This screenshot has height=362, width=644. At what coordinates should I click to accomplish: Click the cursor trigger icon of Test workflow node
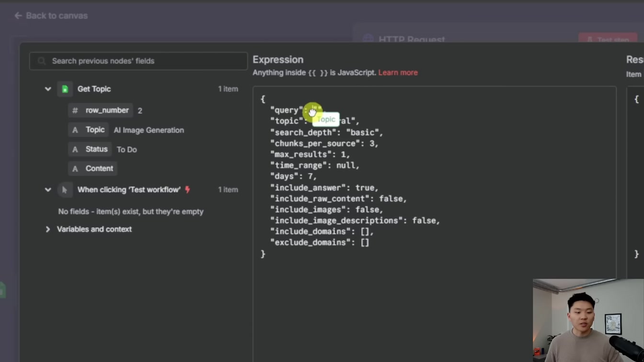click(65, 190)
